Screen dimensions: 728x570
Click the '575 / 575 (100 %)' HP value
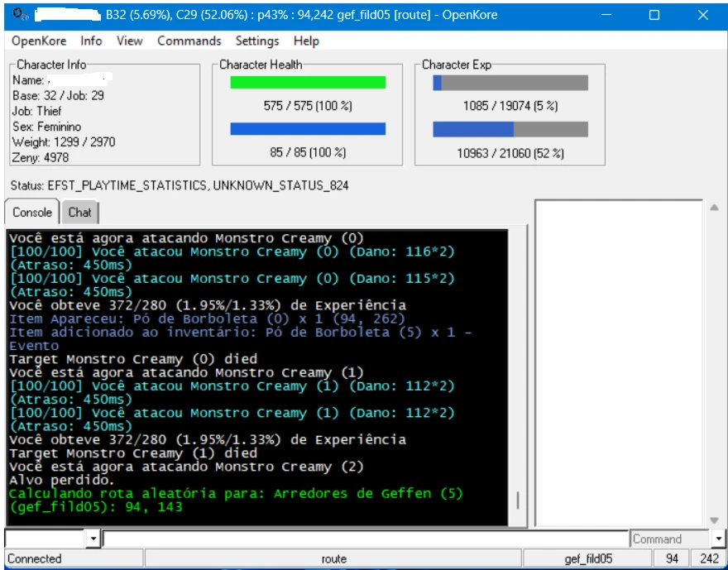[308, 106]
